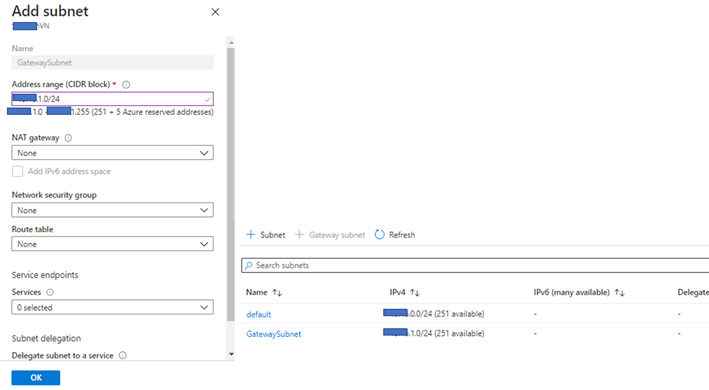Open info tooltip for NAT gateway

coord(68,138)
